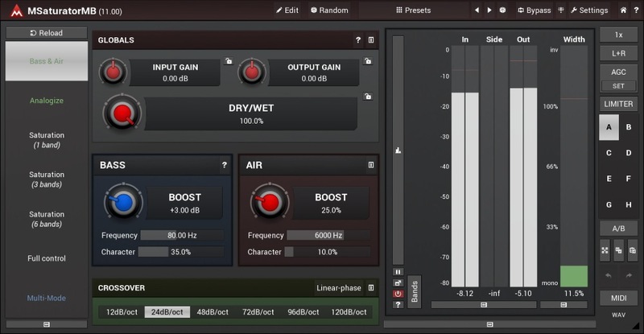Click the Air Frequency 6000 Hz field
Screen dimensions: 644x334
[328, 235]
